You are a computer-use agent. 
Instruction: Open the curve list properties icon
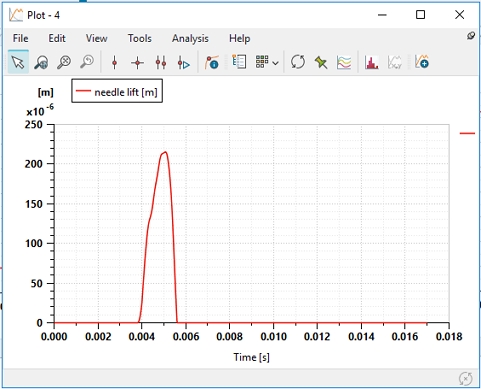(x=239, y=62)
